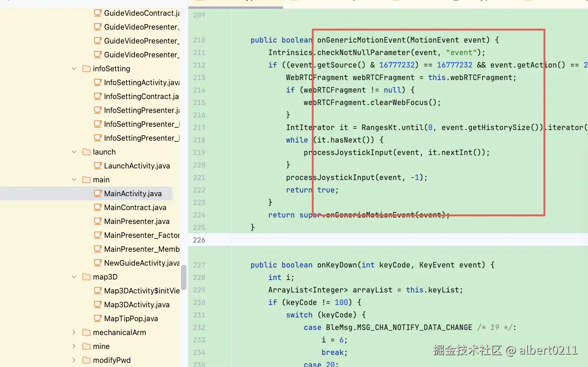Click line number 210 in the gutter
The height and width of the screenshot is (367, 588).
point(199,40)
